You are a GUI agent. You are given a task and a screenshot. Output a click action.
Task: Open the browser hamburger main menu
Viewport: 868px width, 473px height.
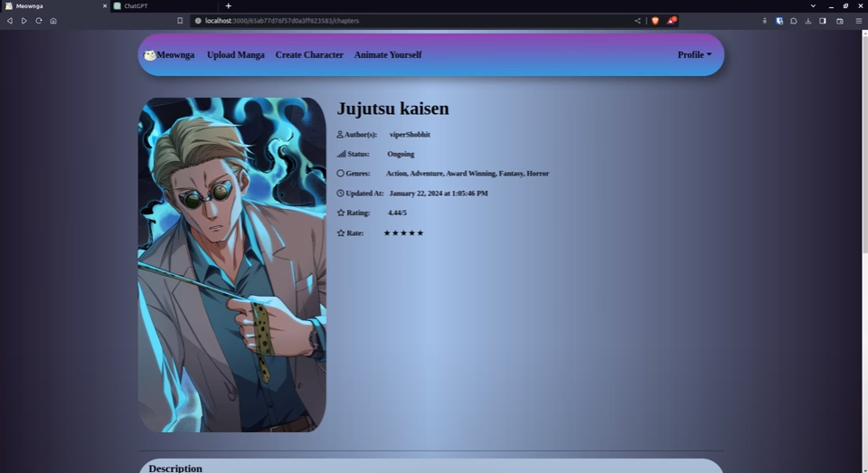point(858,21)
